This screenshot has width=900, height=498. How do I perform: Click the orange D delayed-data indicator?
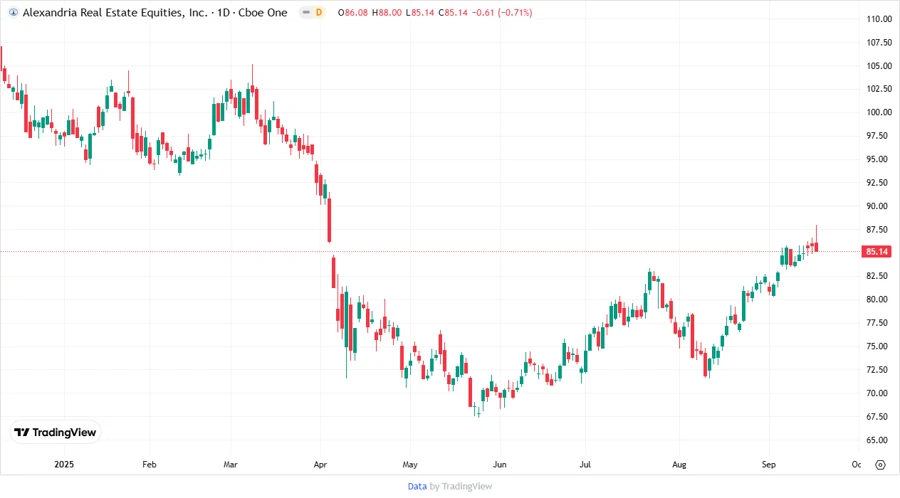319,13
